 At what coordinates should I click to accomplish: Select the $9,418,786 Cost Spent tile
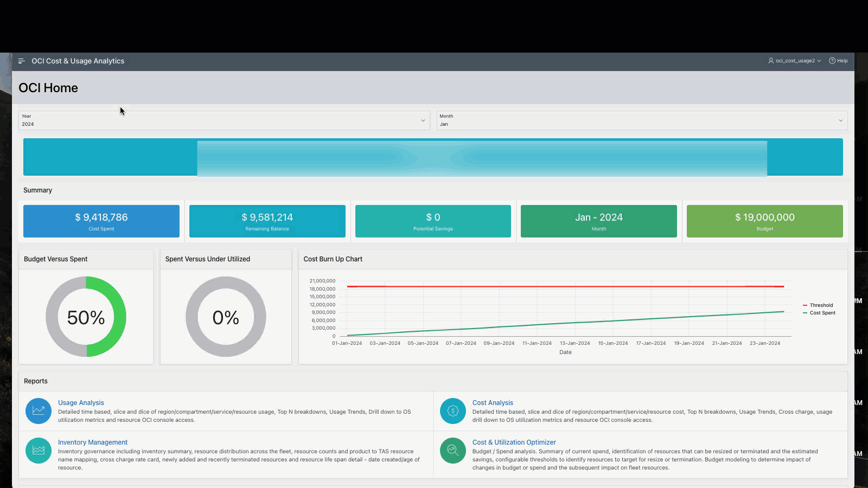(101, 221)
